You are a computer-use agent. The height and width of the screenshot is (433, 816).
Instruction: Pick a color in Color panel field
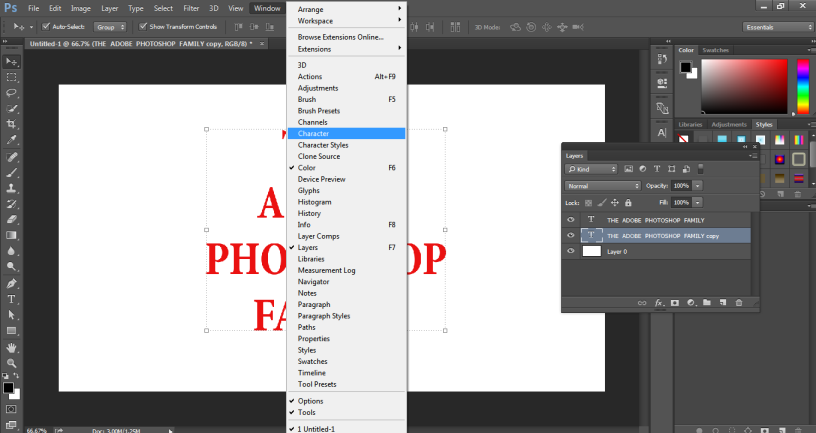pyautogui.click(x=744, y=86)
